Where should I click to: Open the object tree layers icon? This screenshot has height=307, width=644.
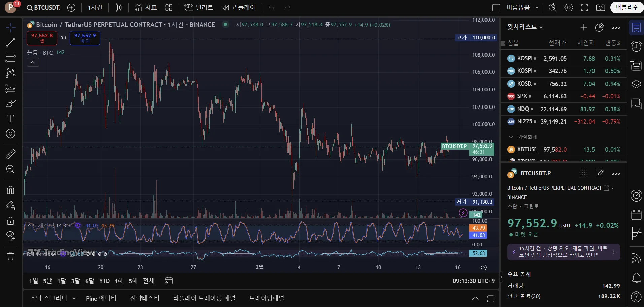pos(636,84)
